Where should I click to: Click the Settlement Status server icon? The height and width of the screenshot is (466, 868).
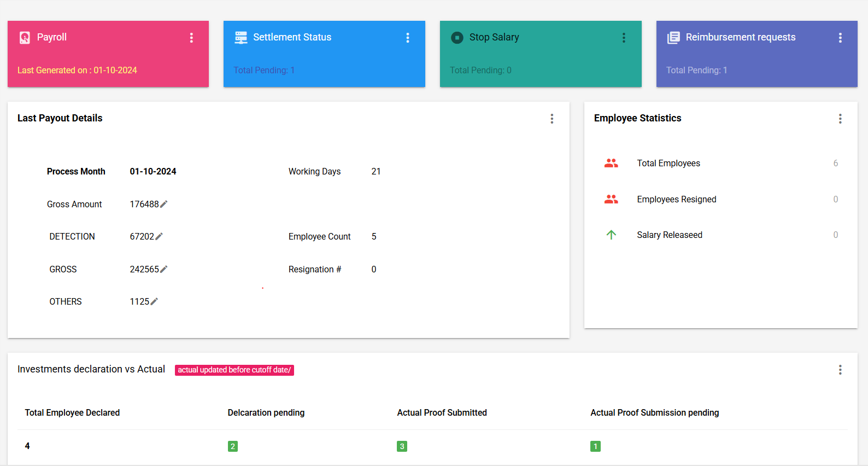point(241,37)
